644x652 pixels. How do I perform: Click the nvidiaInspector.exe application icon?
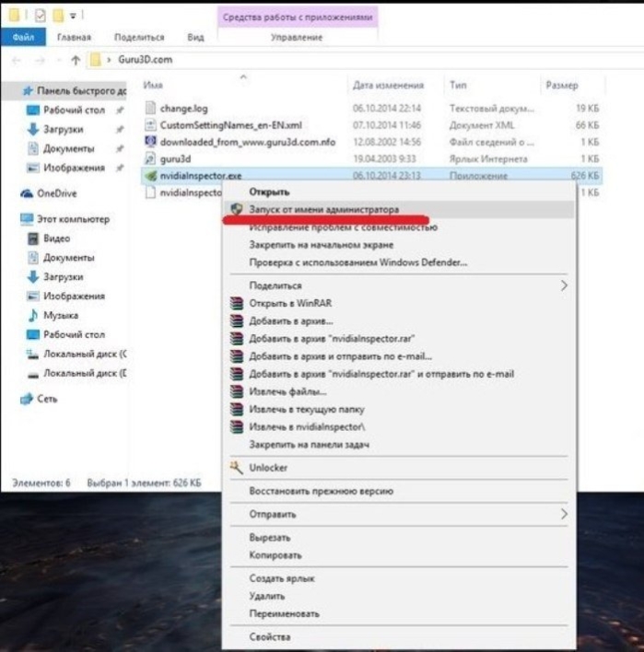click(x=150, y=176)
